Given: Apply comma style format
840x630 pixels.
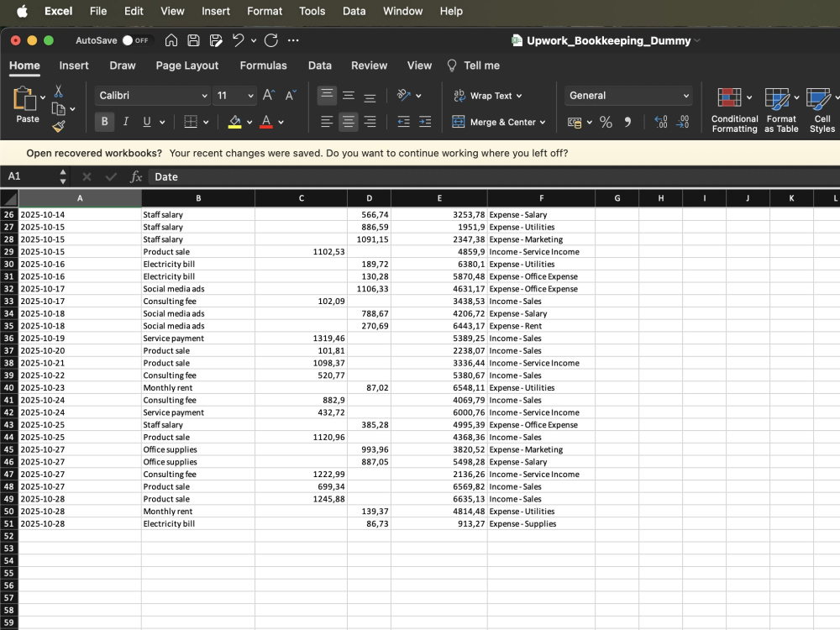Looking at the screenshot, I should [x=627, y=122].
